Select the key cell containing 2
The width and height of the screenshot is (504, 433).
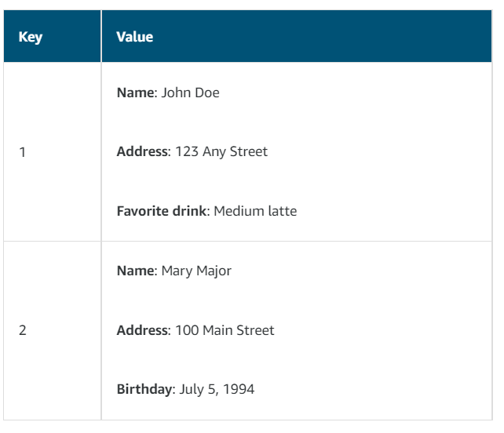click(x=52, y=330)
